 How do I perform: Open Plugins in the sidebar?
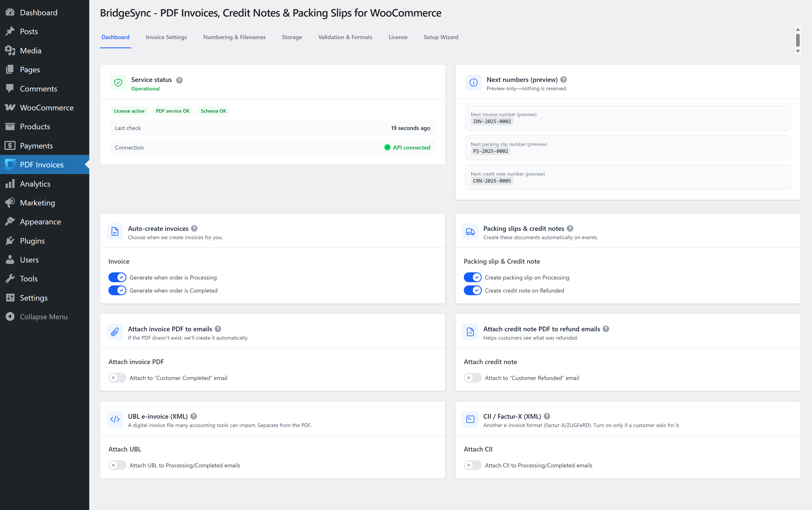(x=32, y=241)
